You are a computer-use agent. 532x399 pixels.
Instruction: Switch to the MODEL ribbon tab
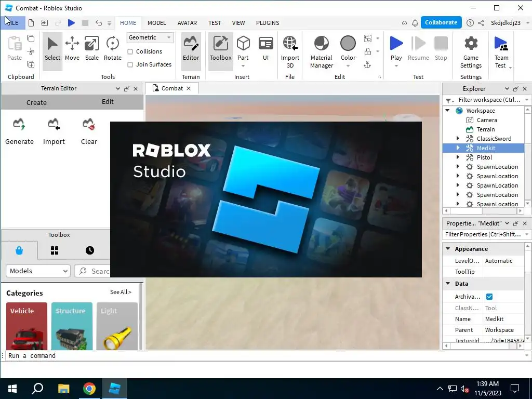coord(157,23)
